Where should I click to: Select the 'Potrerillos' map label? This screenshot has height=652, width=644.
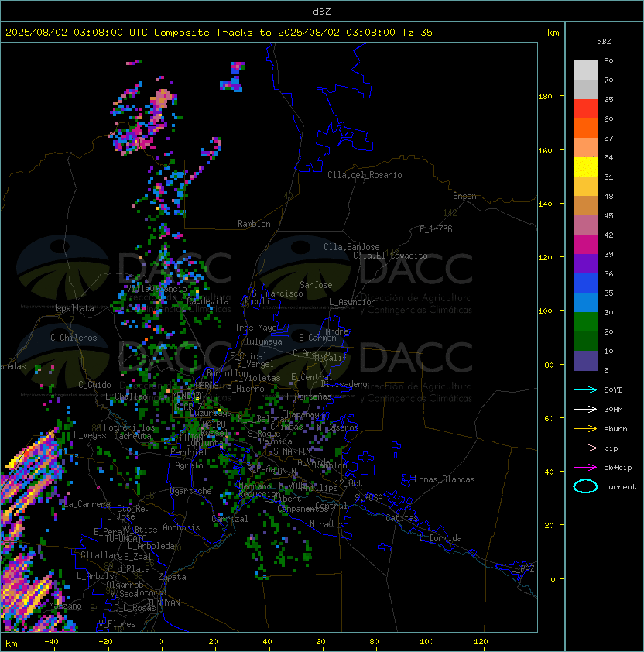pyautogui.click(x=129, y=427)
